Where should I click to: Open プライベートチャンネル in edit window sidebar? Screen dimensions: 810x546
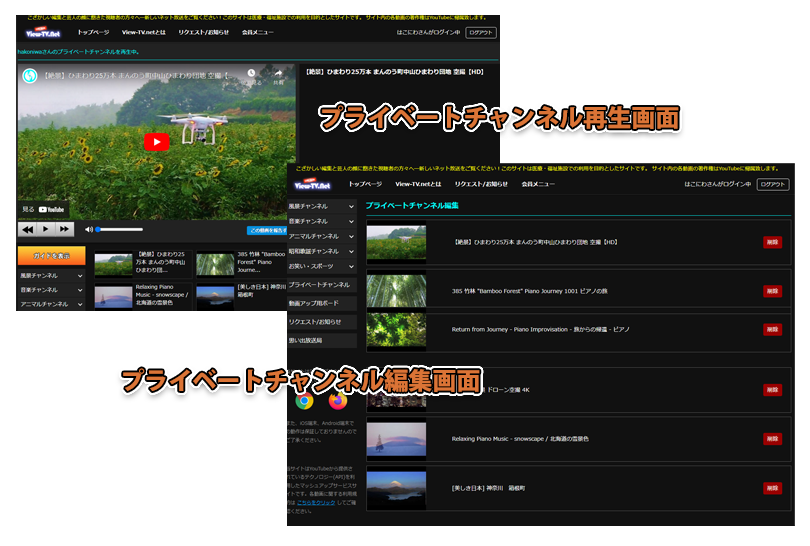322,285
